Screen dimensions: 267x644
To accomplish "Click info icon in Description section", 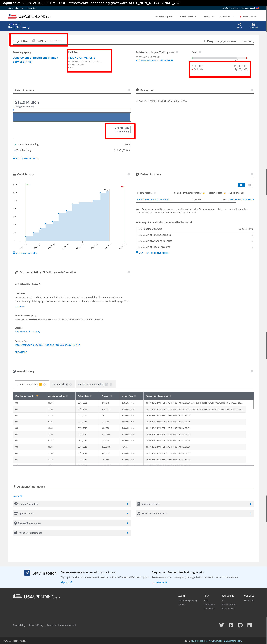I will (x=252, y=90).
